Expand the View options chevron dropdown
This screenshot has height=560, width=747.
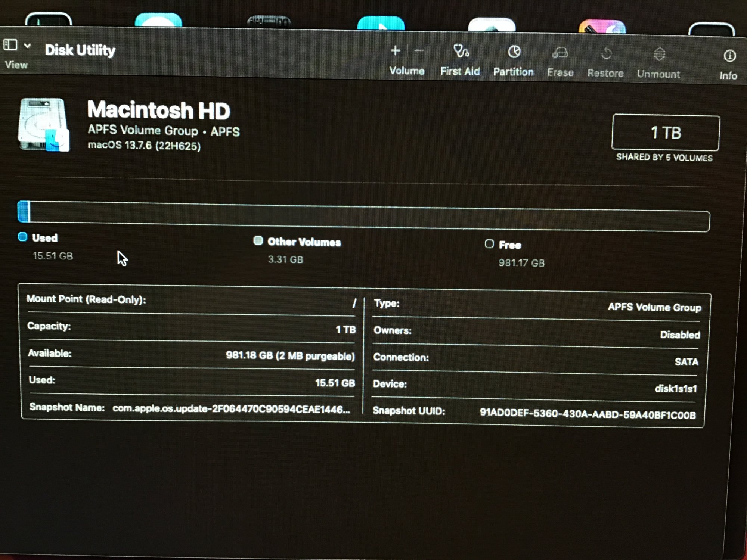pos(27,46)
